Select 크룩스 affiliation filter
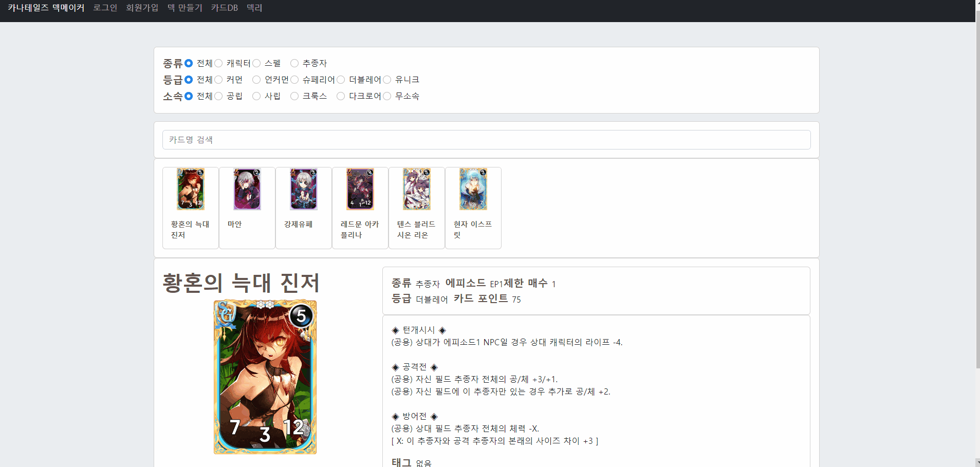This screenshot has width=980, height=467. pos(294,96)
